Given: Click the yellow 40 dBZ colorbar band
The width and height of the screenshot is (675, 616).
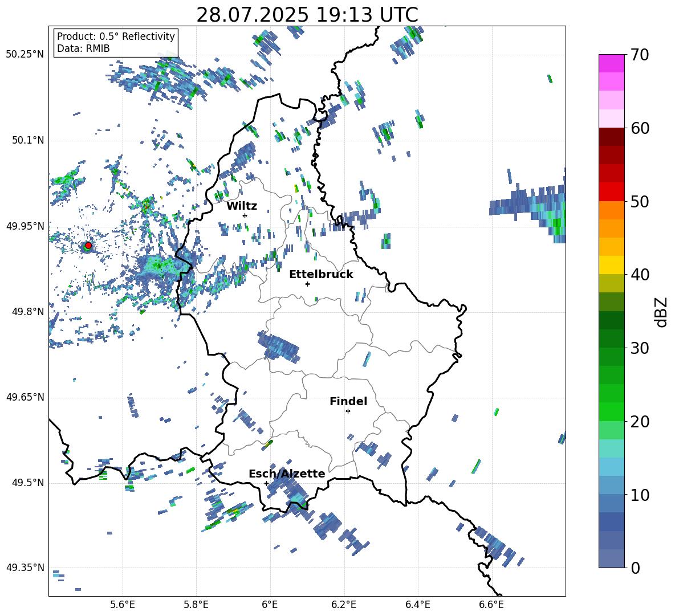Looking at the screenshot, I should [x=611, y=265].
